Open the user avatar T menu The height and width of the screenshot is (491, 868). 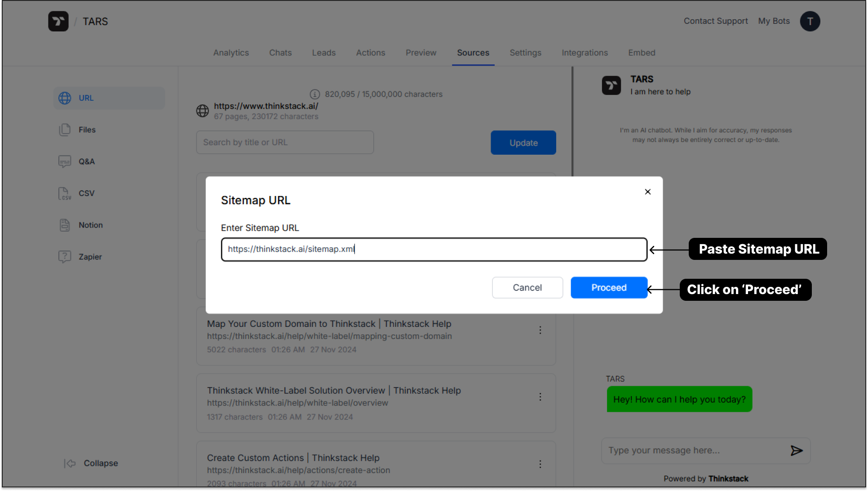(810, 21)
